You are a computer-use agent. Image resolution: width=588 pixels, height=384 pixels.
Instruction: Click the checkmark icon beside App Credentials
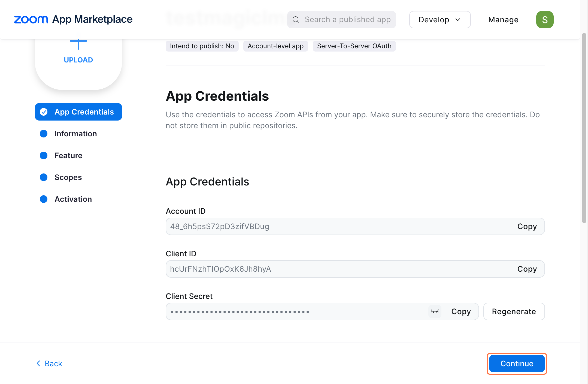44,112
